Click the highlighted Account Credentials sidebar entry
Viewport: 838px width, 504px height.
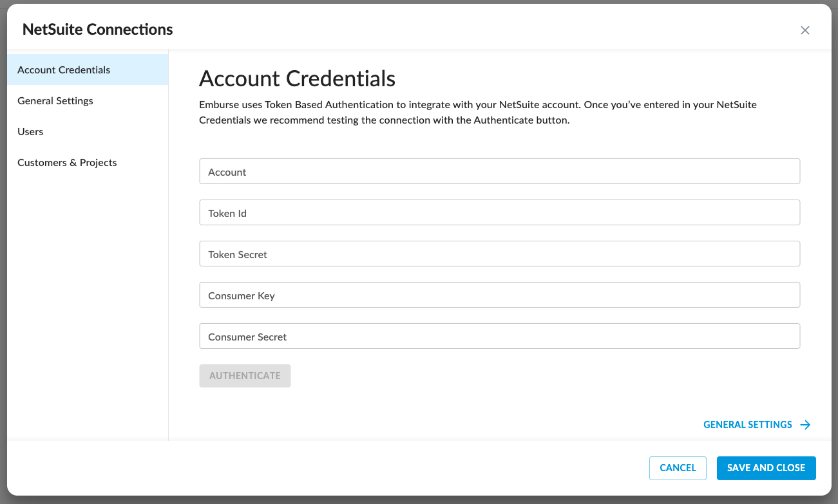pos(64,70)
